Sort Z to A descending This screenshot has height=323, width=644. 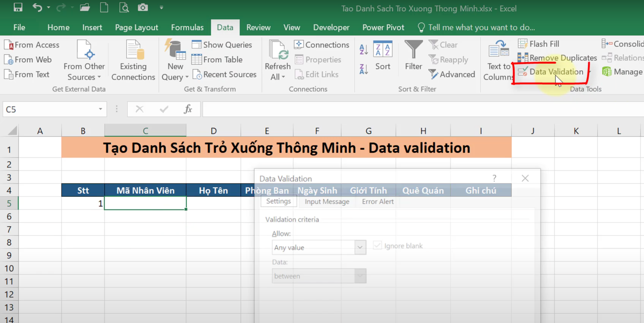[x=363, y=69]
